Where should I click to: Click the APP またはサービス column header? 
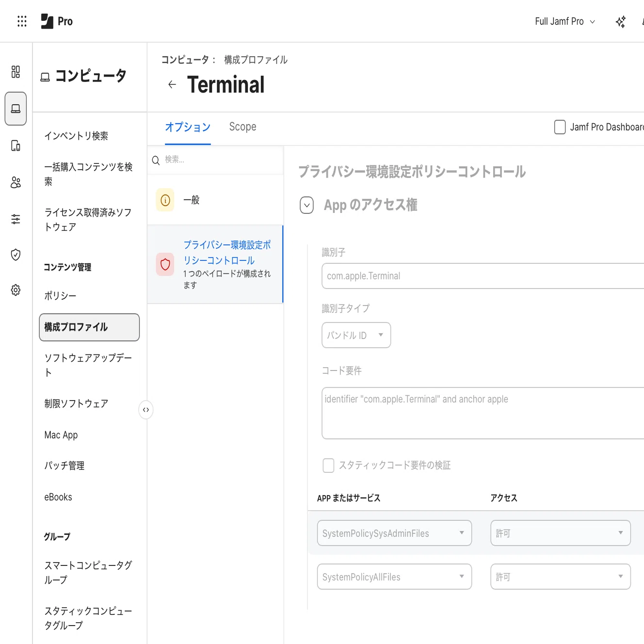tap(349, 498)
